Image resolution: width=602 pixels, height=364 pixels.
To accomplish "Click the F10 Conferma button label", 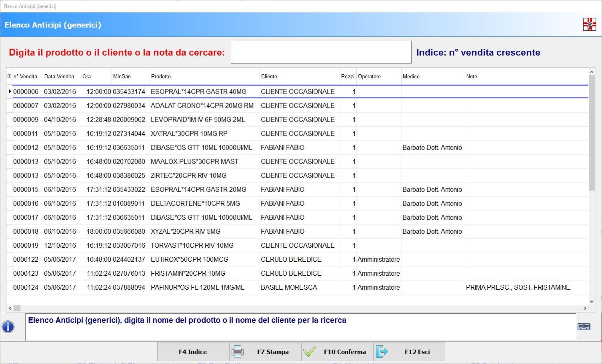I will coord(344,352).
